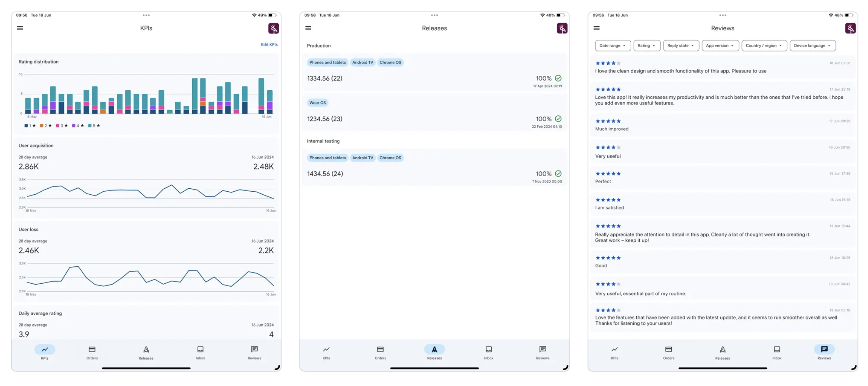Open hamburger menu on KPIs screen
868x386 pixels.
(x=20, y=28)
